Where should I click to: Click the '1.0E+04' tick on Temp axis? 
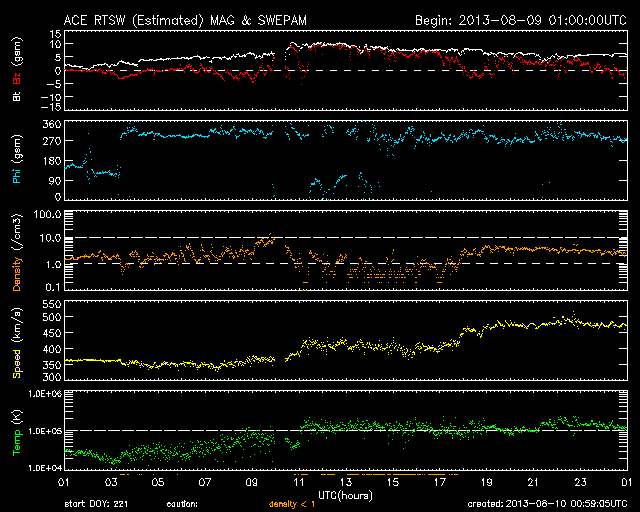45,467
